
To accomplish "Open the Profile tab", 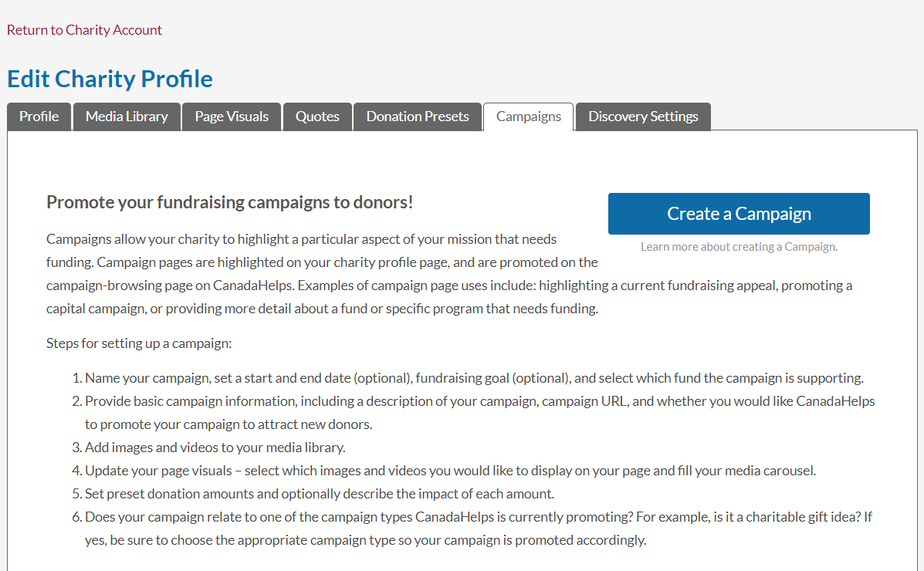I will pyautogui.click(x=39, y=117).
